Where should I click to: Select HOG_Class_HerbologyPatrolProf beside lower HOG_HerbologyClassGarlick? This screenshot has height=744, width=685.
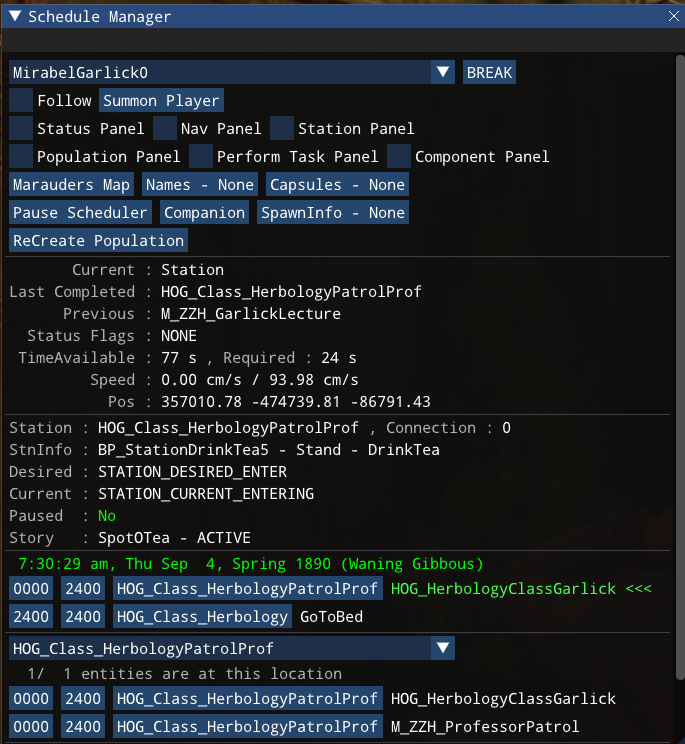(x=248, y=698)
